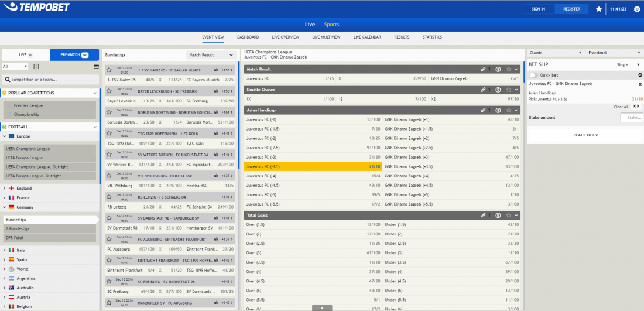This screenshot has height=311, width=644.
Task: Open the hamburger list menu icon
Action: pos(96,67)
